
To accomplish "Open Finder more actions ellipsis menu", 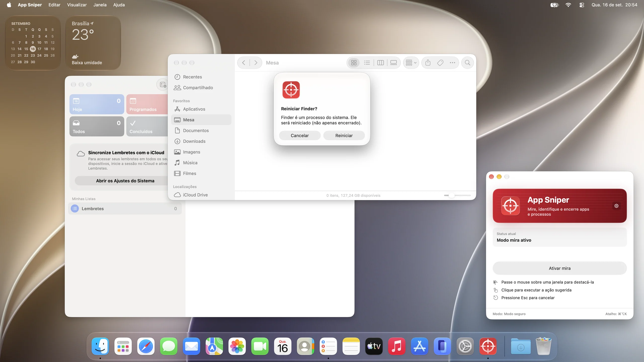I will [452, 63].
